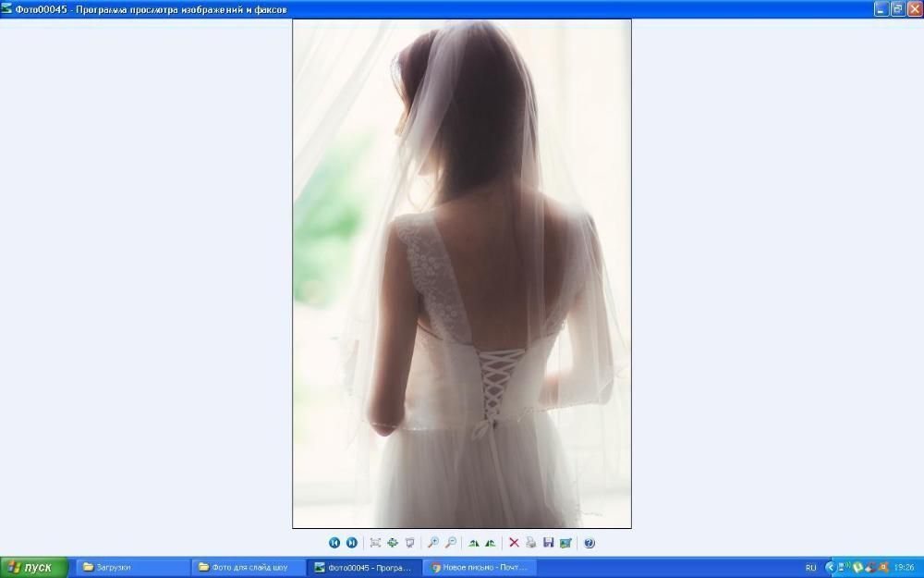Zoom in with the plus magnifier
The image size is (924, 578).
[x=433, y=543]
